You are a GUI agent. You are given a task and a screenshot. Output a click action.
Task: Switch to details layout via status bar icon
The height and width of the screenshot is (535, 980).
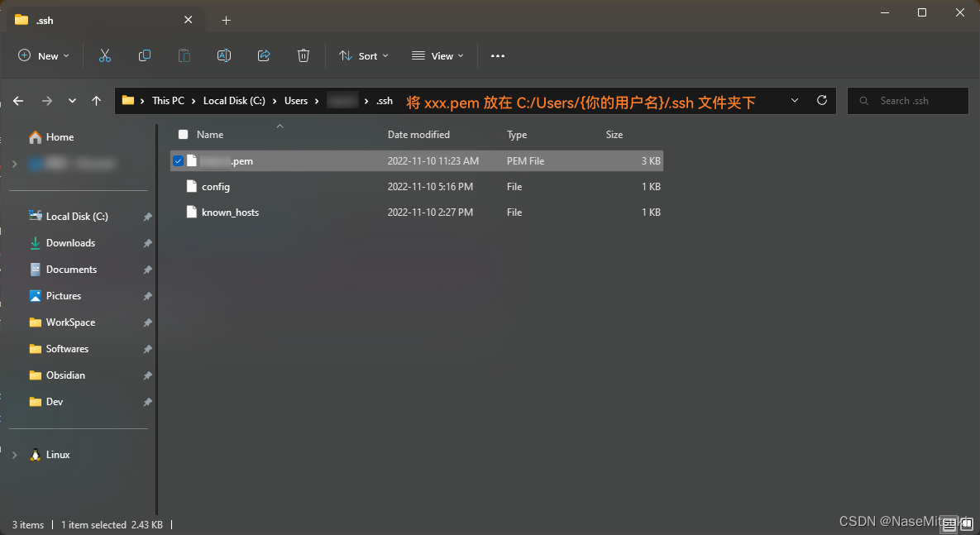[x=949, y=524]
